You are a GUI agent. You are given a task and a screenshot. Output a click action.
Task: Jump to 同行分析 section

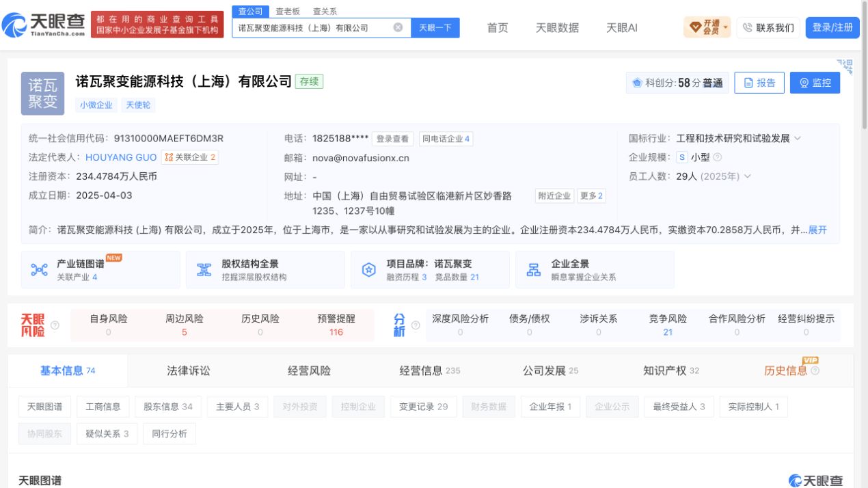click(169, 434)
